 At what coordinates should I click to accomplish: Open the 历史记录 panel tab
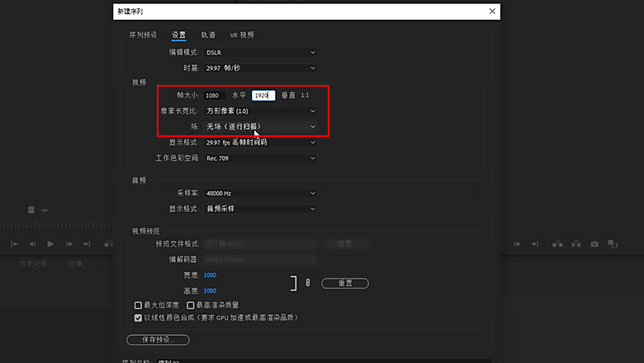(x=33, y=263)
